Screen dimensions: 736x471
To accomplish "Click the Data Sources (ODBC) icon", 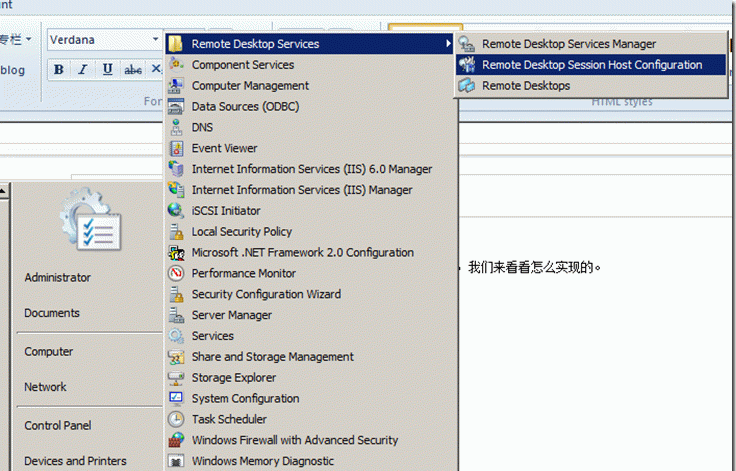I will 176,107.
